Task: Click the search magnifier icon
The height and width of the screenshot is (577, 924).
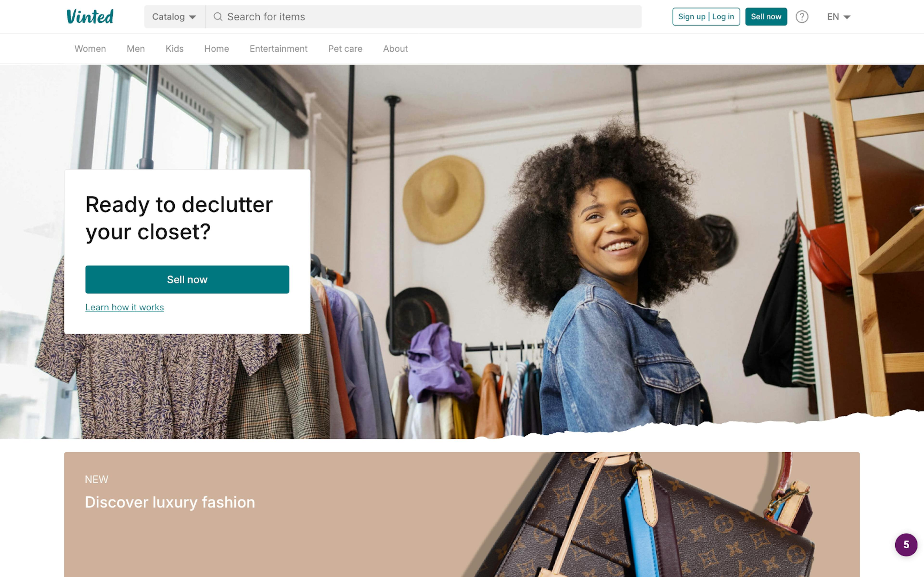Action: coord(218,16)
